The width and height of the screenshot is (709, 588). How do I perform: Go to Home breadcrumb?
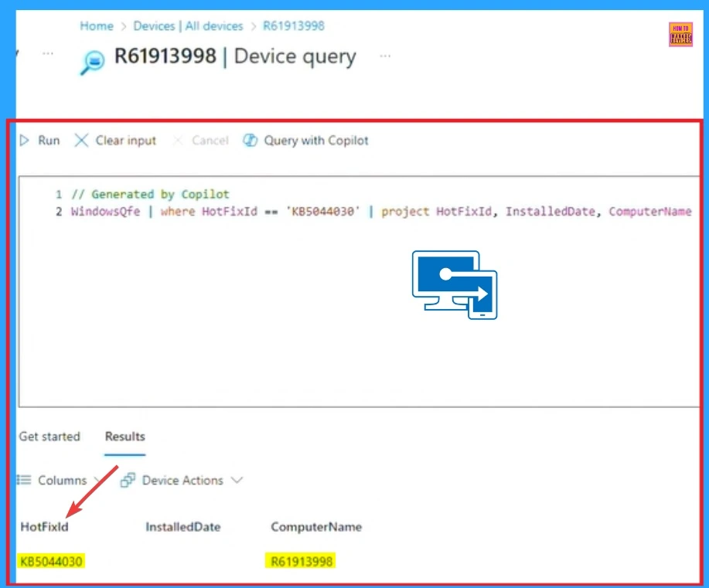click(x=97, y=25)
